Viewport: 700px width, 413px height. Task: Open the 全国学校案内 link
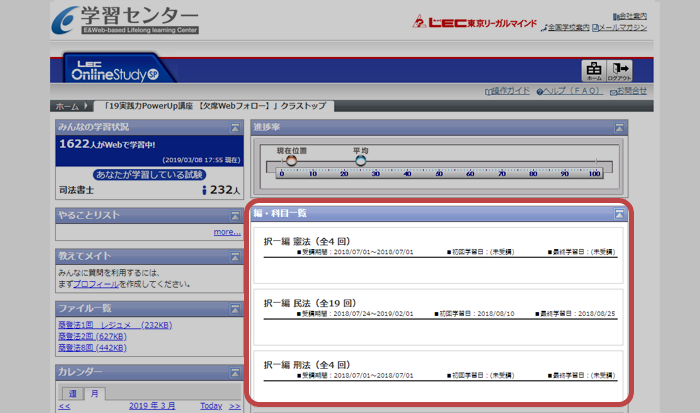565,28
